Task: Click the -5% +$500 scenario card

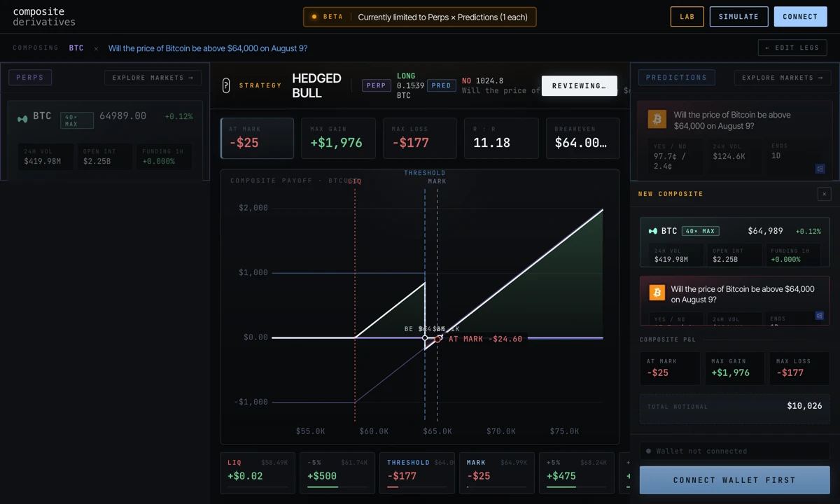Action: coord(337,472)
